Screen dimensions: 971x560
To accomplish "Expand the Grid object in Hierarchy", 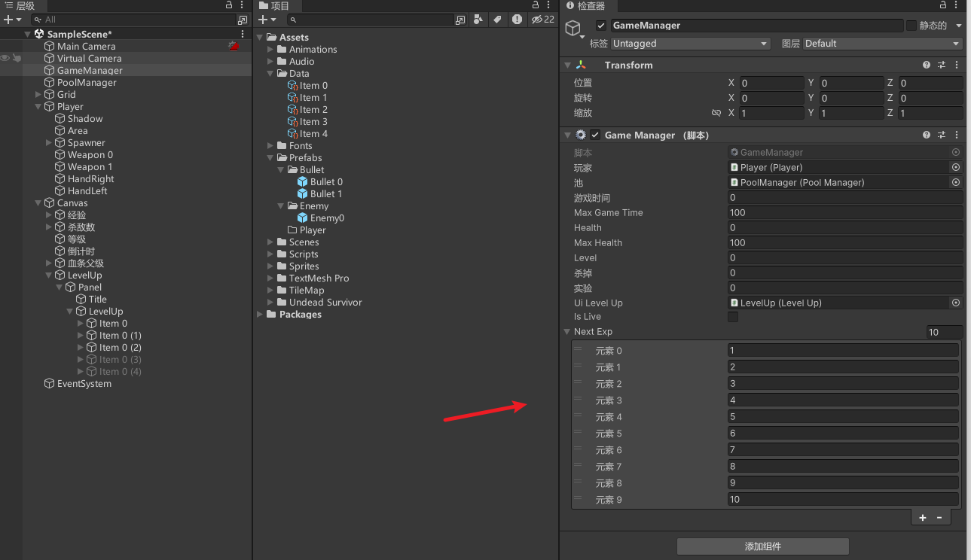I will (38, 95).
